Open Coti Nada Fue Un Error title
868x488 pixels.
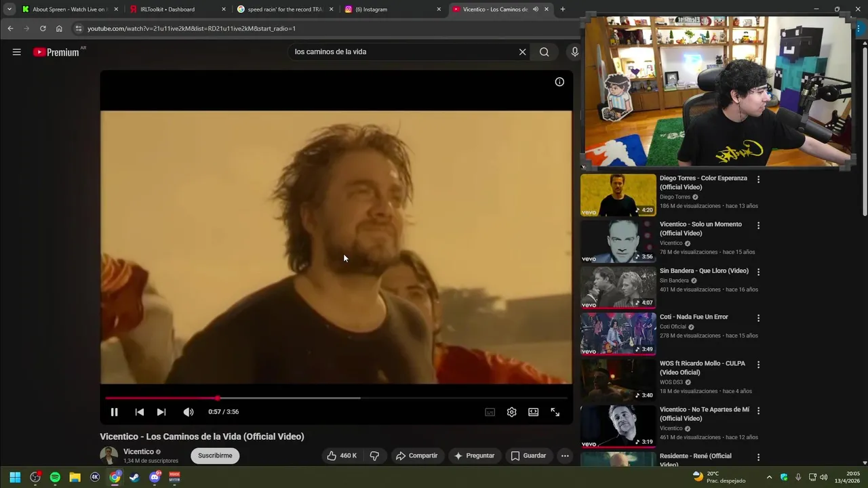pyautogui.click(x=694, y=317)
